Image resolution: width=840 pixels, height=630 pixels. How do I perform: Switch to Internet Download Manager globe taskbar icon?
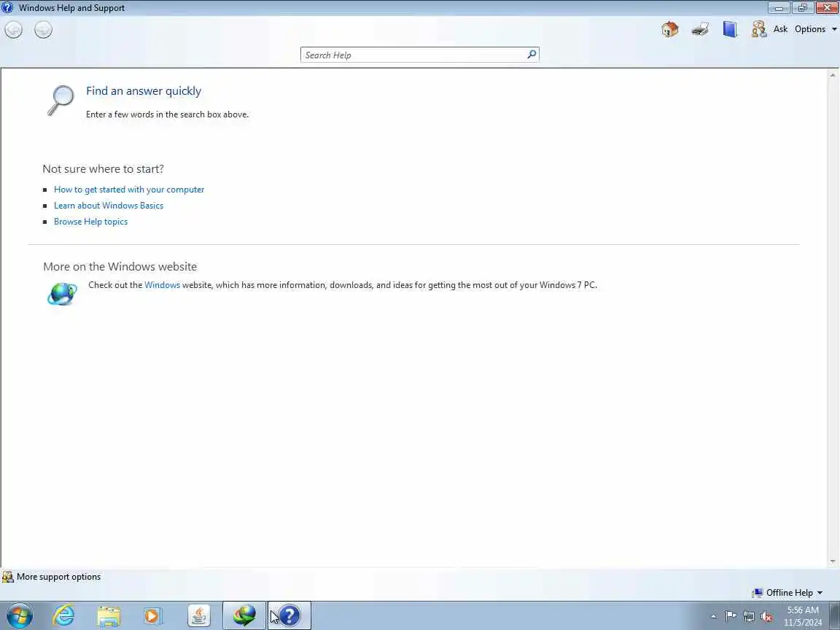pyautogui.click(x=244, y=615)
